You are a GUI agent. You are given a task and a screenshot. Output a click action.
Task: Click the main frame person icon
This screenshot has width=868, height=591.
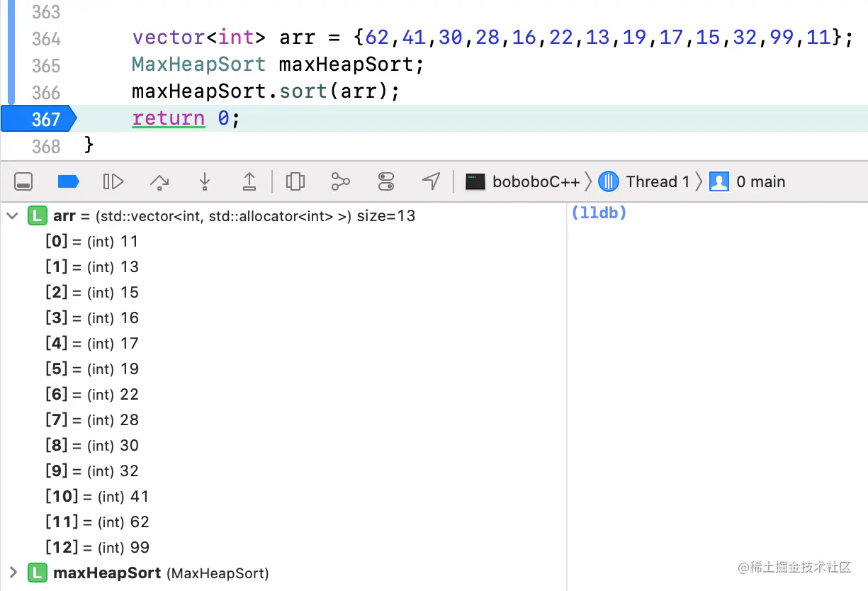(x=719, y=182)
